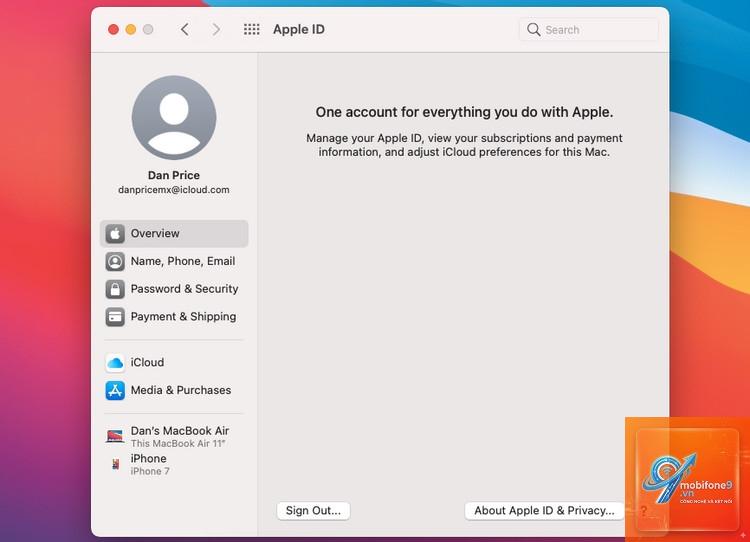Click the person icon for Name, Phone, Email
750x542 pixels.
[115, 261]
